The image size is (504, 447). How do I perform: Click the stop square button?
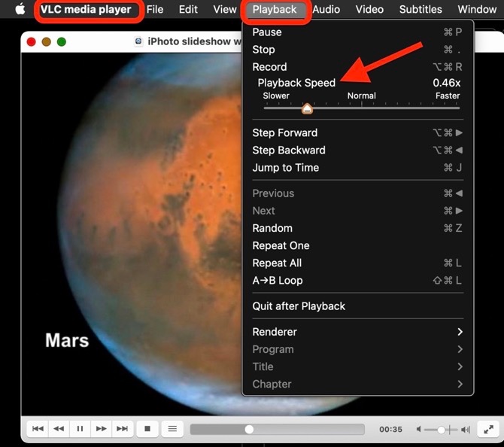pos(147,429)
